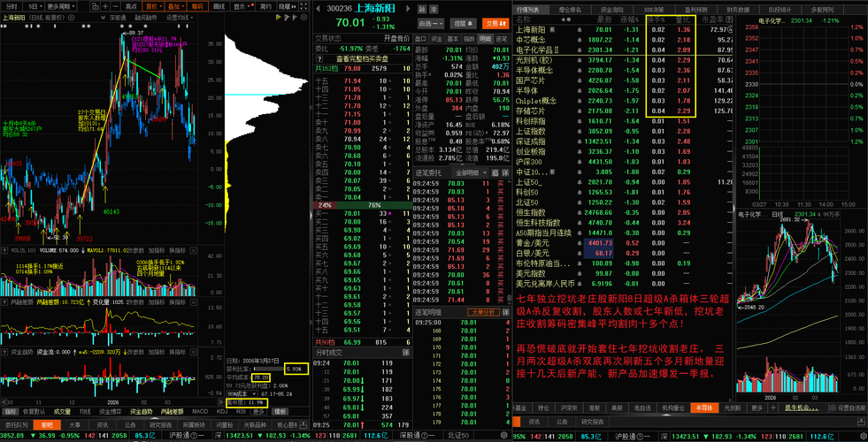Image resolution: width=868 pixels, height=442 pixels.
Task: Expand 隐藏 panel chevron
Action: [x=288, y=6]
